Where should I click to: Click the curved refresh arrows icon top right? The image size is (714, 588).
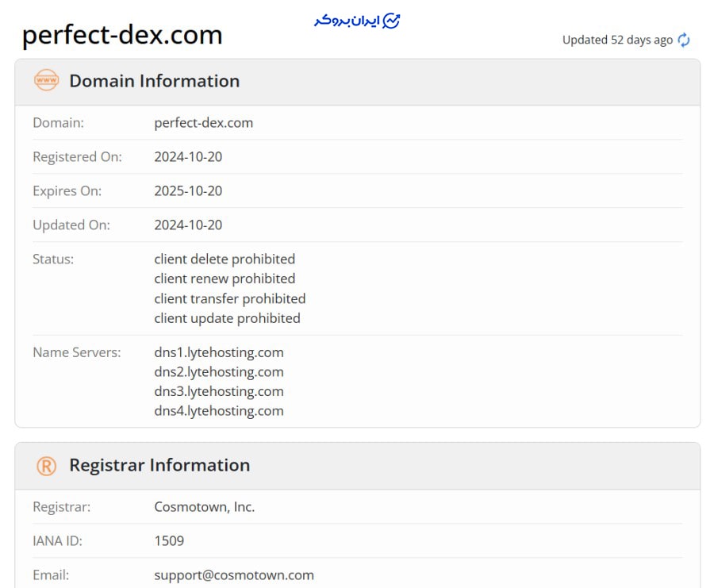(683, 39)
